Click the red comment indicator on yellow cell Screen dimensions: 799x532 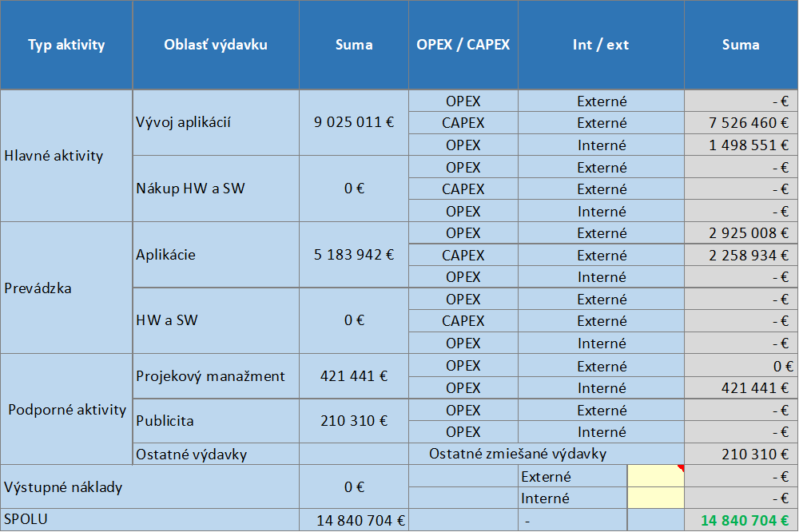[681, 468]
